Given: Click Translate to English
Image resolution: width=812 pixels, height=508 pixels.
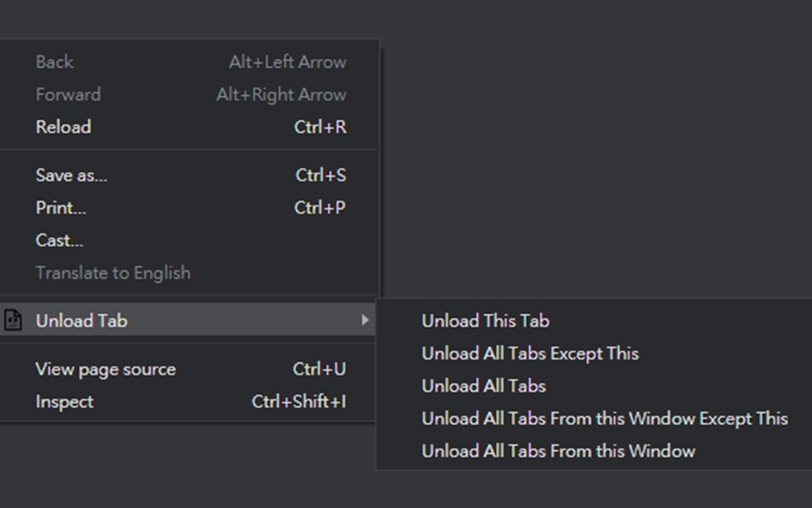Looking at the screenshot, I should click(x=113, y=272).
